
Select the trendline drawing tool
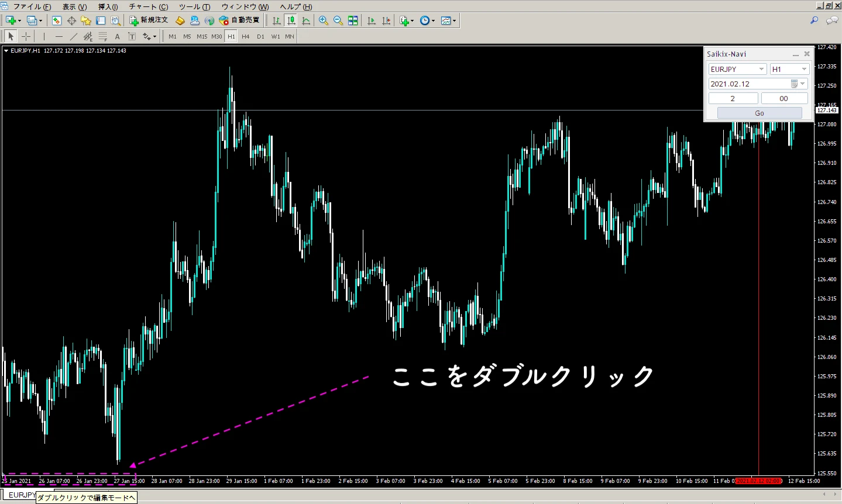(x=73, y=36)
